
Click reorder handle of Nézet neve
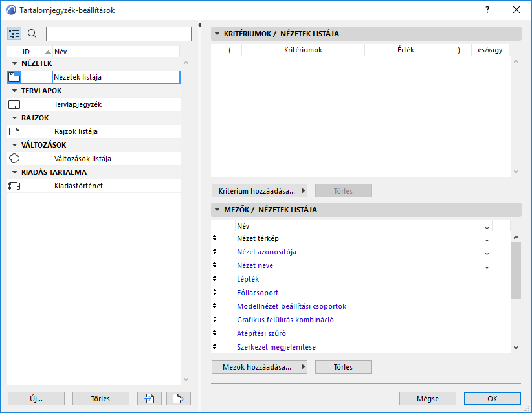coord(214,265)
